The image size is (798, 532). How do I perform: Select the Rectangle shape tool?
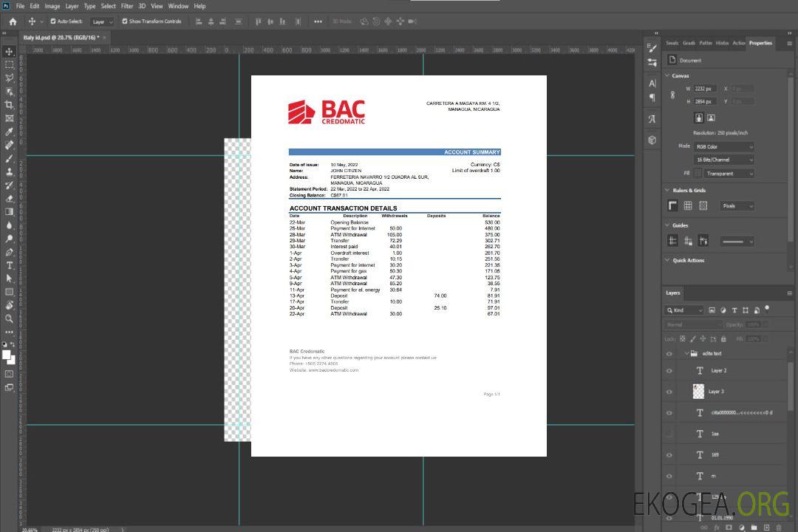9,292
